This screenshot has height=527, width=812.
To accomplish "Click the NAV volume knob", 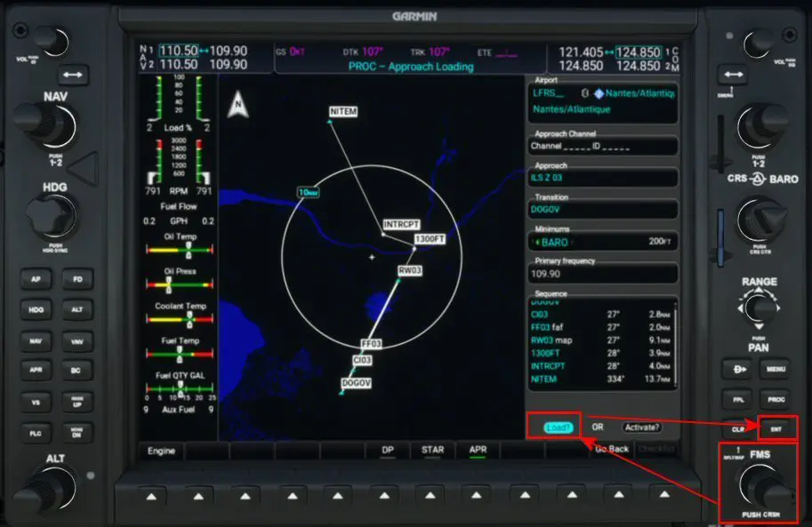I will pos(52,42).
